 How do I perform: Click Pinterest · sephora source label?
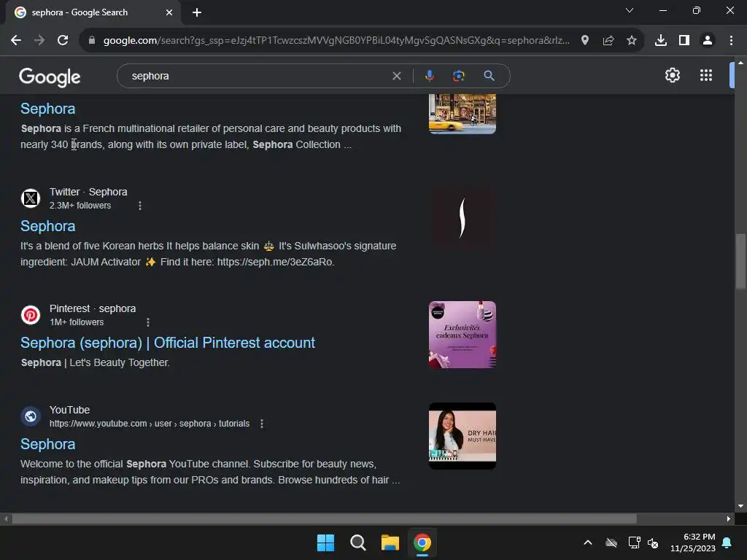[93, 308]
